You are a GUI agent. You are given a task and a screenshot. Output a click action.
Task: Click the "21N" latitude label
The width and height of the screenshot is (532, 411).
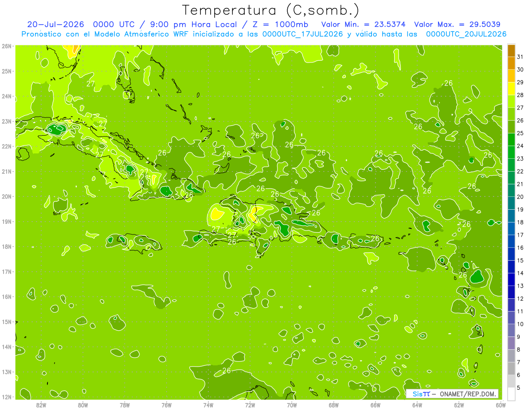click(x=7, y=171)
